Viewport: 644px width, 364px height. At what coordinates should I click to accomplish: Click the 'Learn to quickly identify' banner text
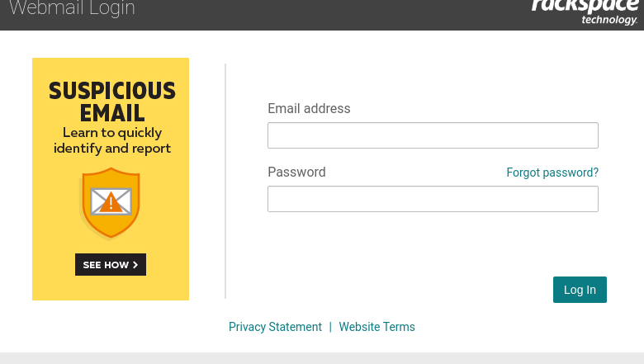click(x=112, y=140)
